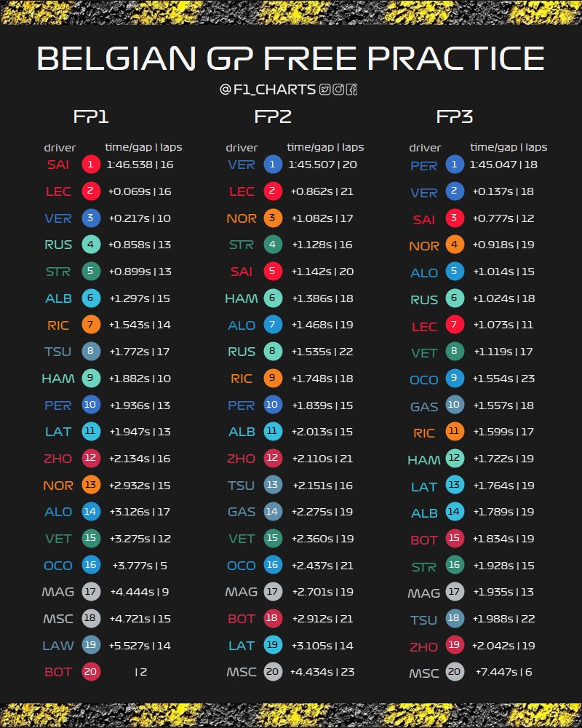Select the FP3 session heading
This screenshot has height=728, width=582.
coord(455,117)
